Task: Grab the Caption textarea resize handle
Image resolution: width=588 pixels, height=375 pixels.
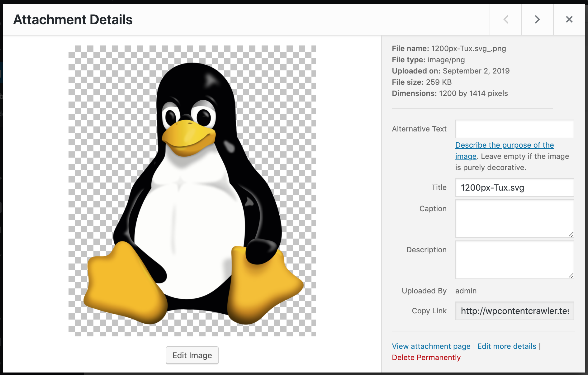Action: (571, 235)
